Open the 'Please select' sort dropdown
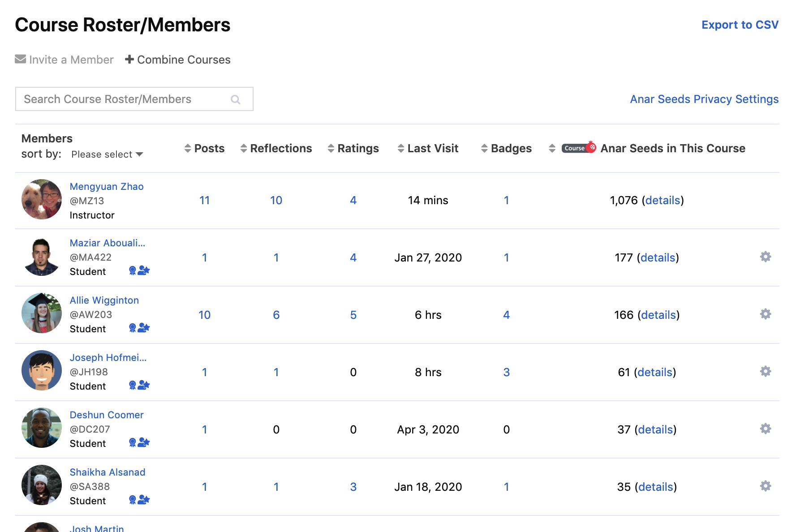 (x=107, y=154)
